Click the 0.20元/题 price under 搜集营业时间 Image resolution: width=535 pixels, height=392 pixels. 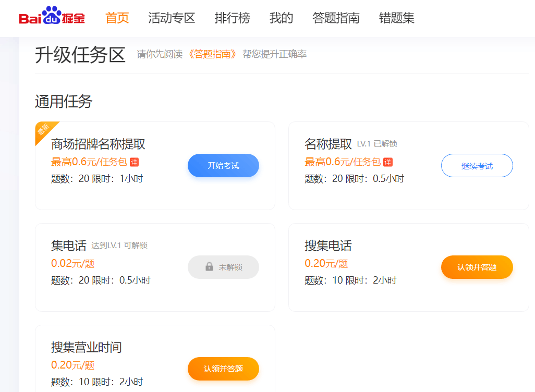(72, 365)
